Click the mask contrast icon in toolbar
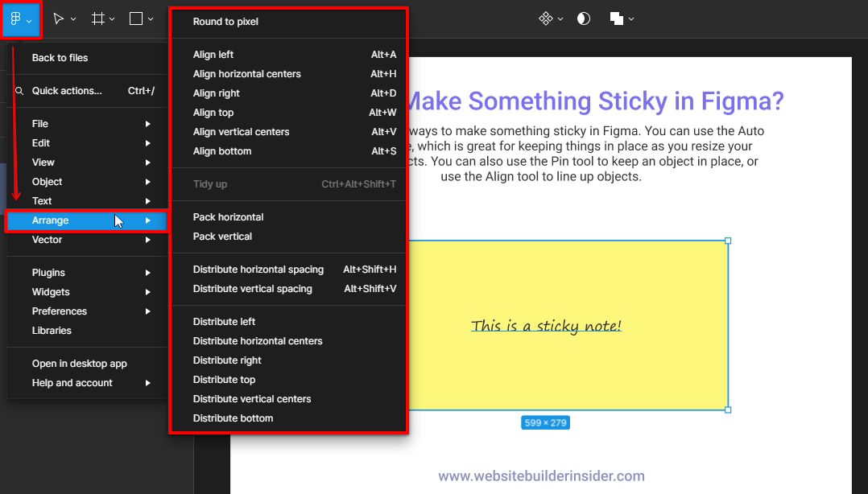This screenshot has width=868, height=494. [x=584, y=18]
